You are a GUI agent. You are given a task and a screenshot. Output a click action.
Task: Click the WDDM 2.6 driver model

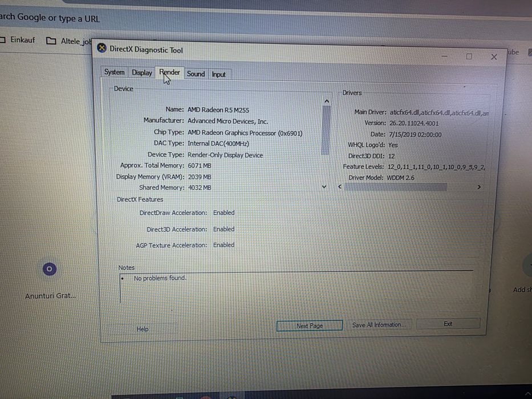point(401,178)
